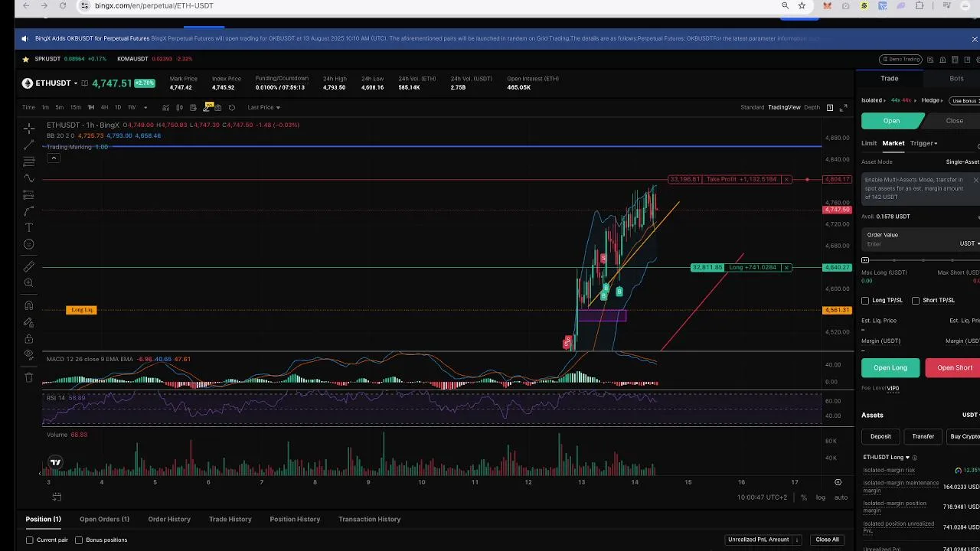Reload the browser page
This screenshot has width=980, height=551.
[x=63, y=5]
